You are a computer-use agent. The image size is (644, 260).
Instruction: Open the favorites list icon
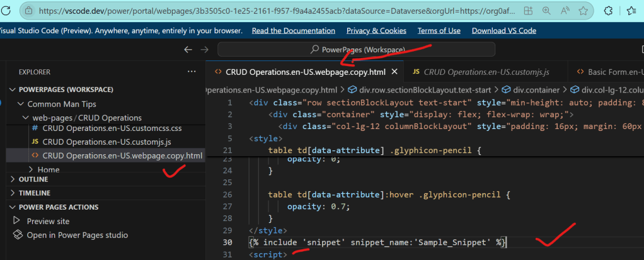632,11
